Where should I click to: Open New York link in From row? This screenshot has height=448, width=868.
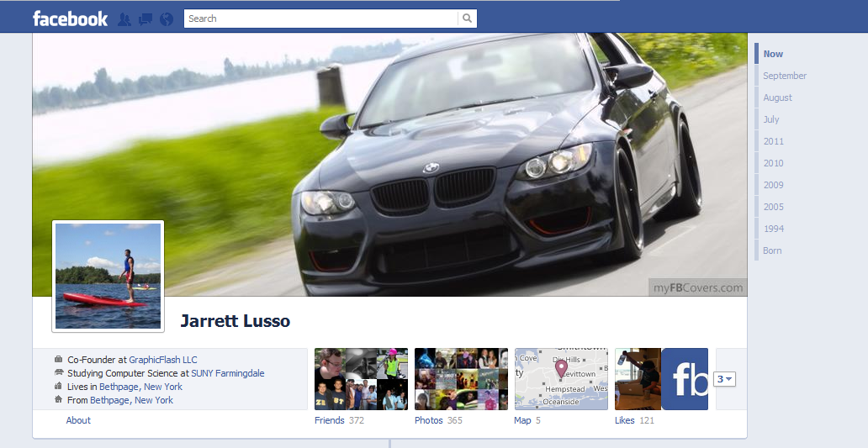tap(154, 400)
